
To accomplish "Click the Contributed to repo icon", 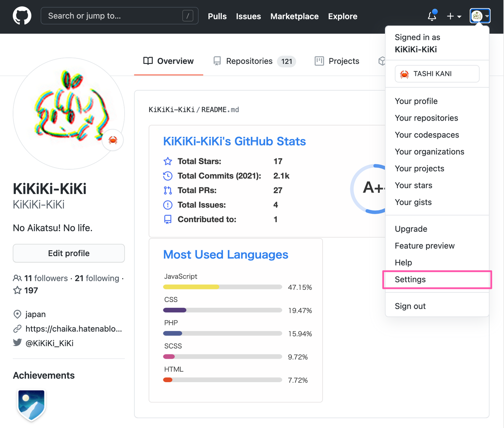I will click(168, 219).
